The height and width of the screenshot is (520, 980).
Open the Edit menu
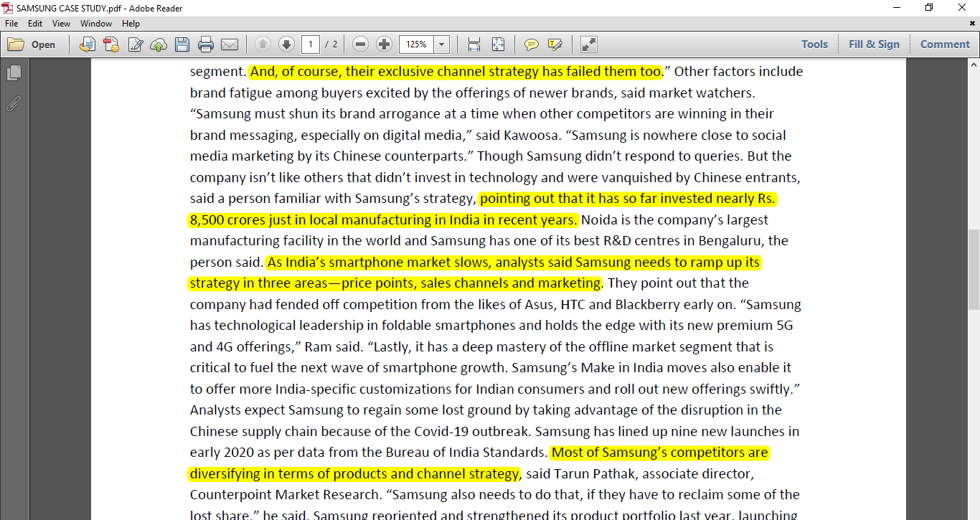pyautogui.click(x=35, y=24)
